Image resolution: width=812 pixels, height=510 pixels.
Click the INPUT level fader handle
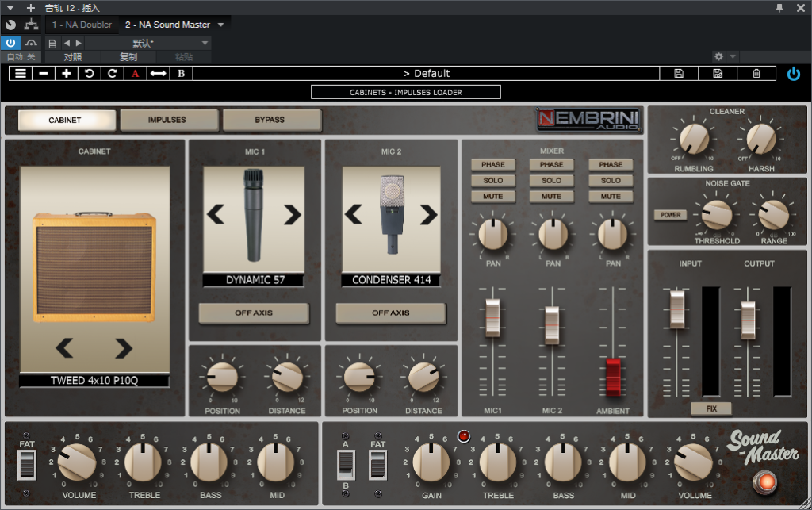[677, 309]
